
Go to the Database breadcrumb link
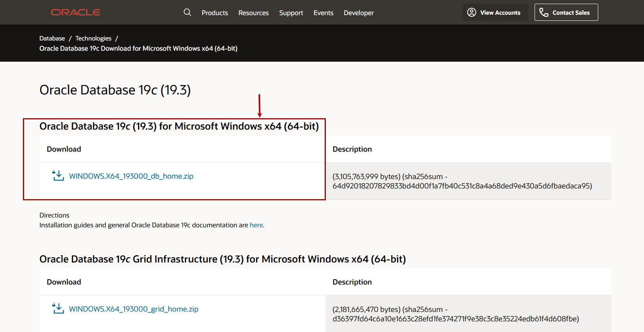52,38
